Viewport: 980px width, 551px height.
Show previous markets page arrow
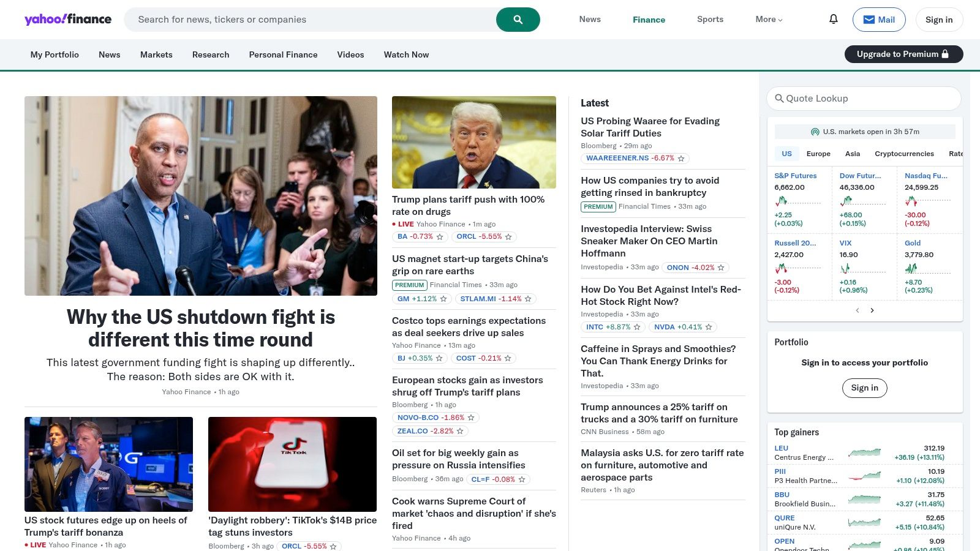click(858, 310)
